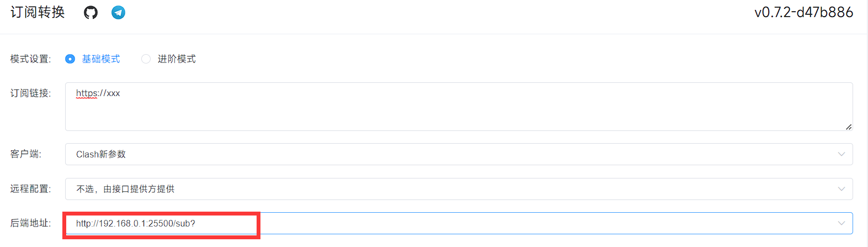Click the Telegram paper-plane icon
This screenshot has width=868, height=247.
118,12
